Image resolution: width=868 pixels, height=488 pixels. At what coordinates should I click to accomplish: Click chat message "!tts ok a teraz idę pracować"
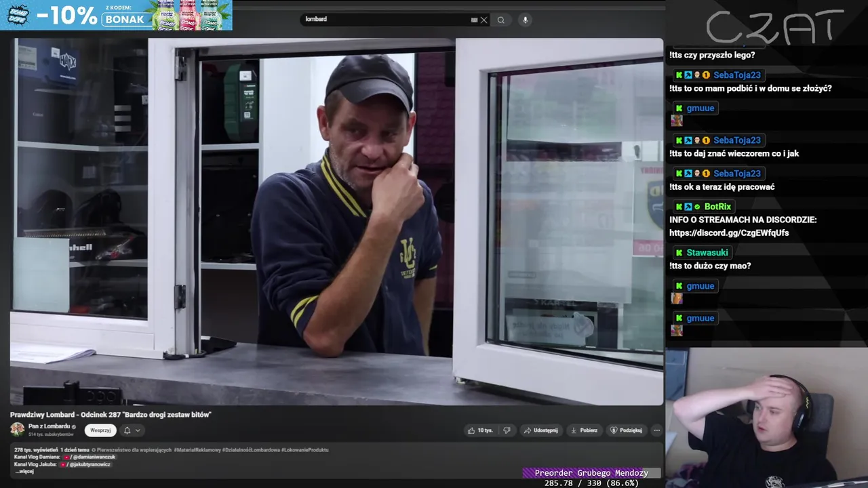[x=722, y=187]
